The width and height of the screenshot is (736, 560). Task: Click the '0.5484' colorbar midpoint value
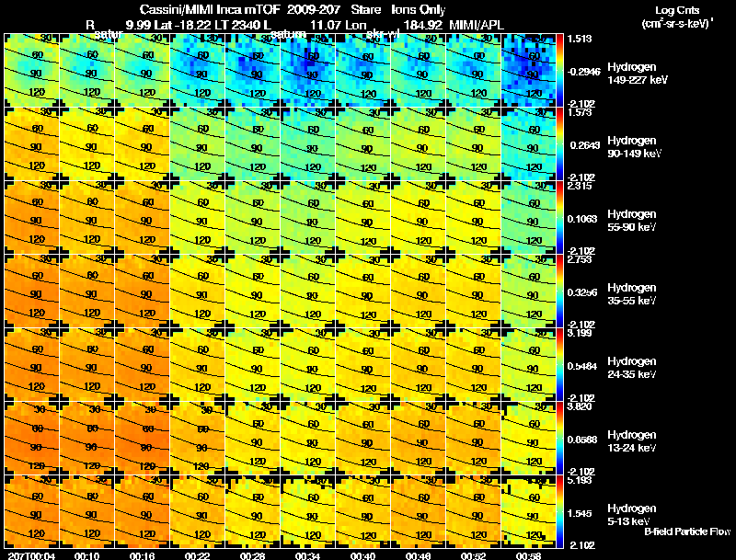coord(582,366)
